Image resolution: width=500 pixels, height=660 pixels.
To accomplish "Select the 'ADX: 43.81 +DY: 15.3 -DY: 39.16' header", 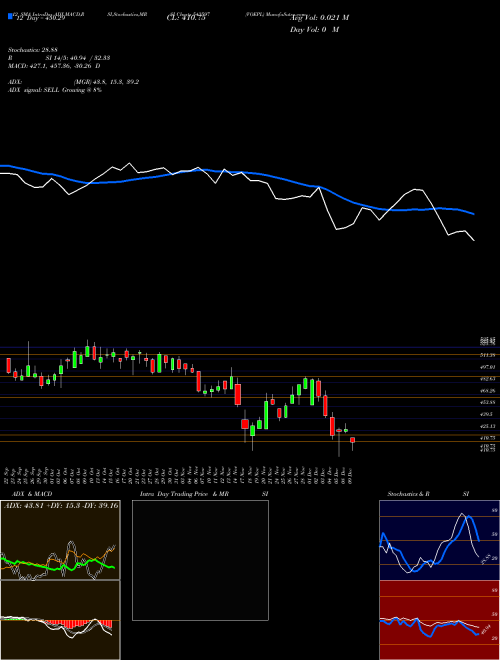I will pos(61,506).
